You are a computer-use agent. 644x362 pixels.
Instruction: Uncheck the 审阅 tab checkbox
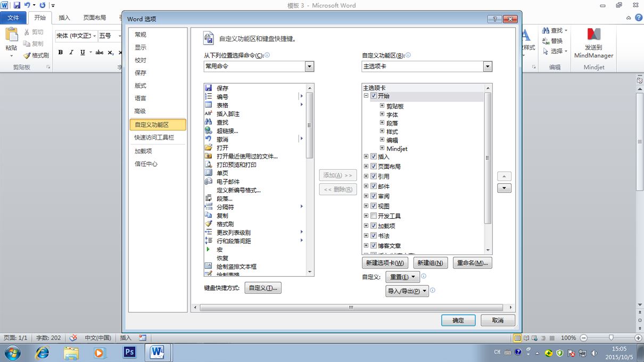point(374,196)
